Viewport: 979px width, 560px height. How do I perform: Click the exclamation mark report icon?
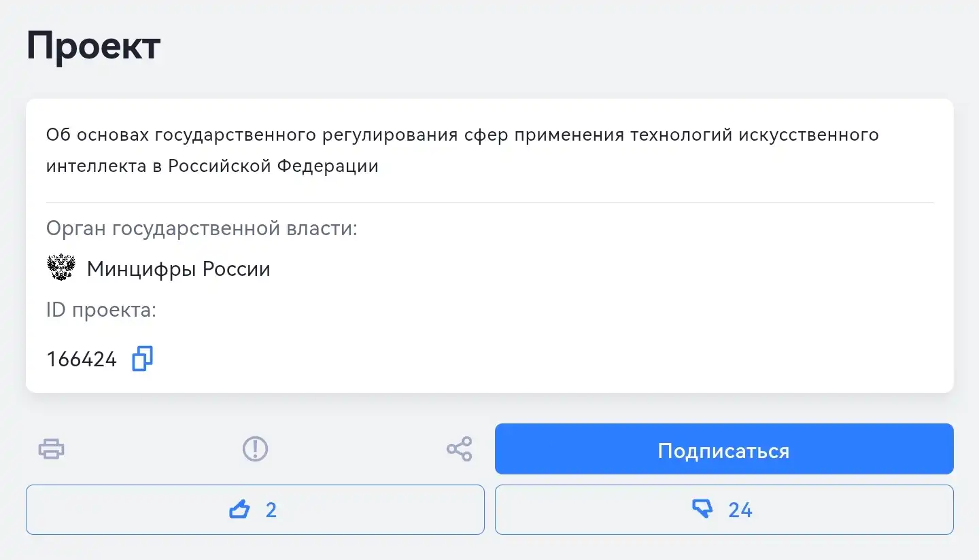(256, 449)
